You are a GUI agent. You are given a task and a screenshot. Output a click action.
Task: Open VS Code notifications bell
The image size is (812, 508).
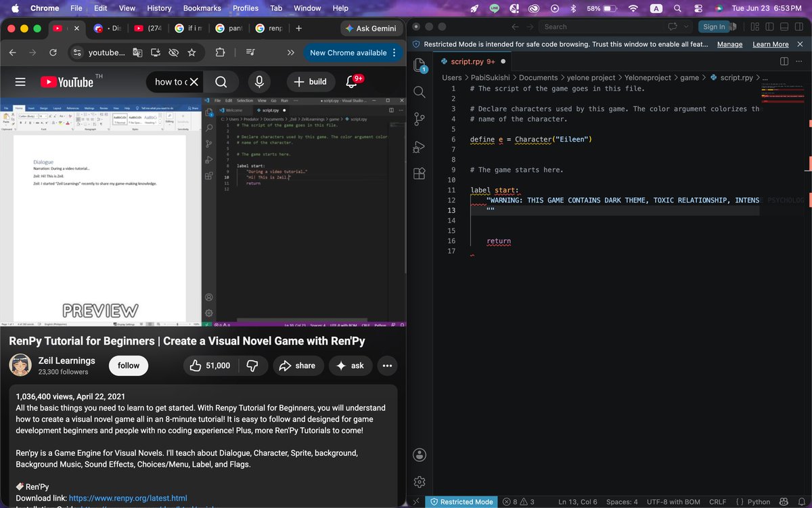(801, 502)
